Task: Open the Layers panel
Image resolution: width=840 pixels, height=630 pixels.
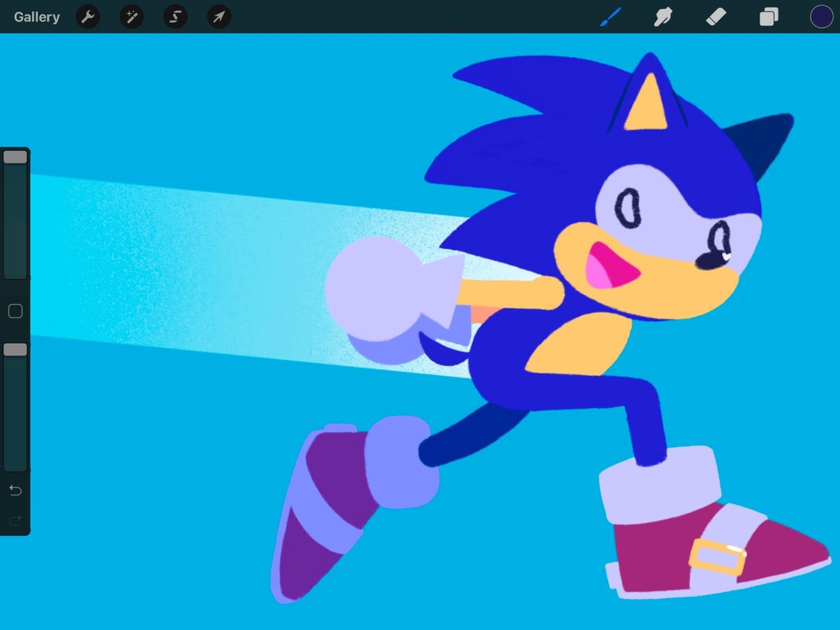Action: coord(769,17)
